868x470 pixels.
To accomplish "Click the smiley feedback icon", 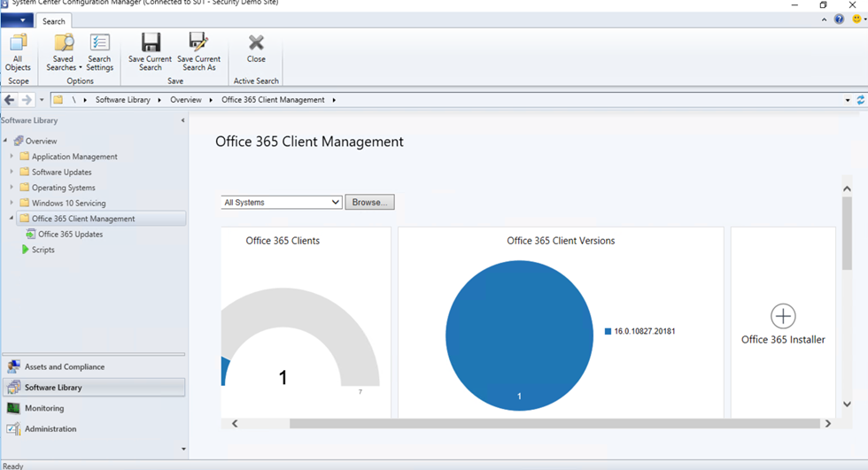I will 856,19.
